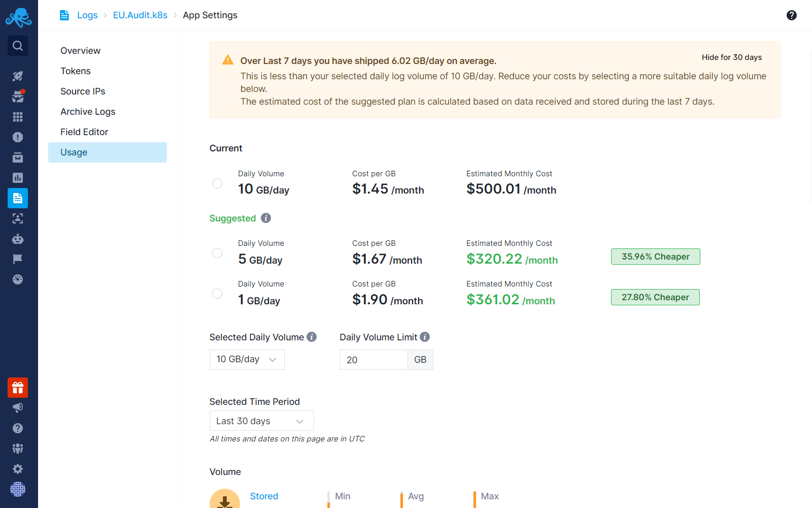The width and height of the screenshot is (812, 508).
Task: Click the rocket icon in the sidebar
Action: tap(18, 76)
